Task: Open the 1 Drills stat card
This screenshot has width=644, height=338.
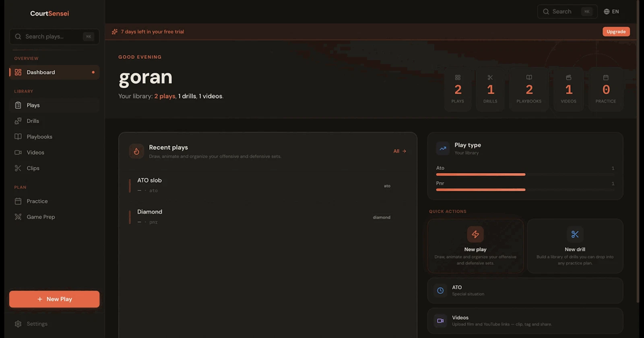Action: click(490, 89)
